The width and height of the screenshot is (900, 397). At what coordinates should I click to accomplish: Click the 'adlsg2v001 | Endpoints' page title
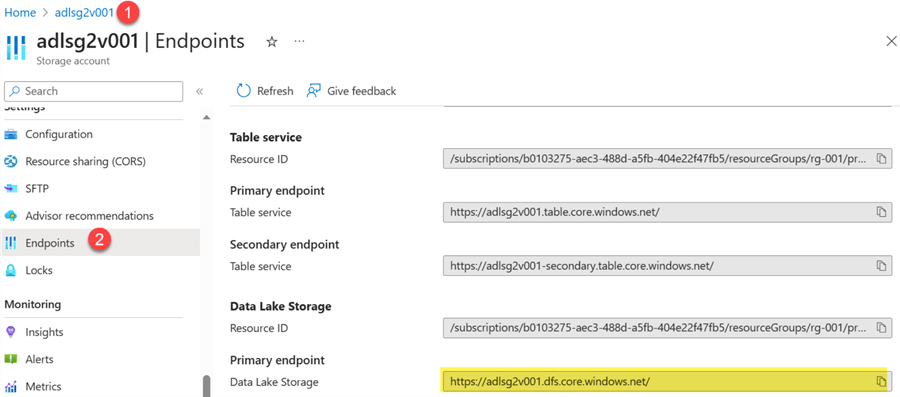140,41
